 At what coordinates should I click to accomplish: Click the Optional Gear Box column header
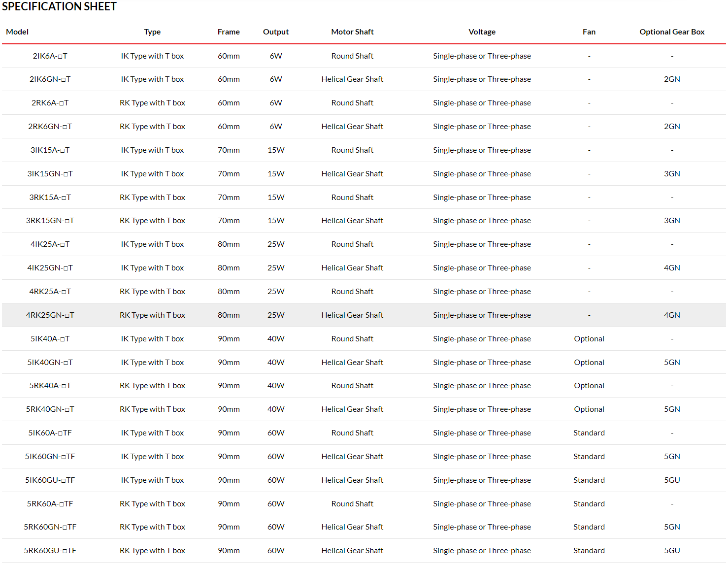point(672,32)
